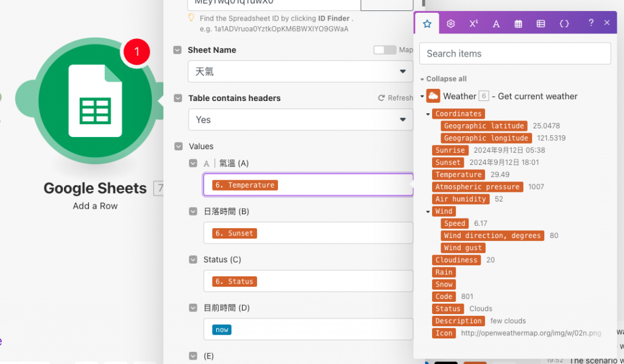This screenshot has width=624, height=364.
Task: Click the text type A icon beside 氣溫
Action: point(206,163)
